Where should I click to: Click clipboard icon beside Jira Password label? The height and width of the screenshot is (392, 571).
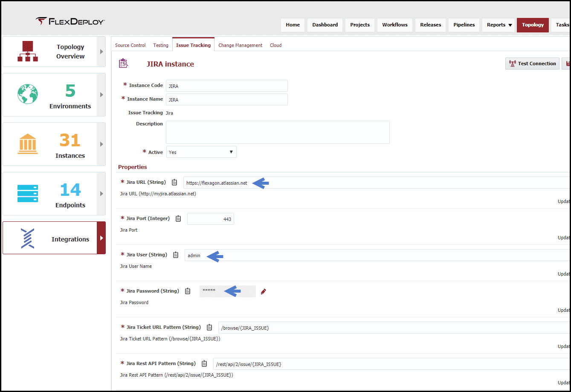[188, 291]
